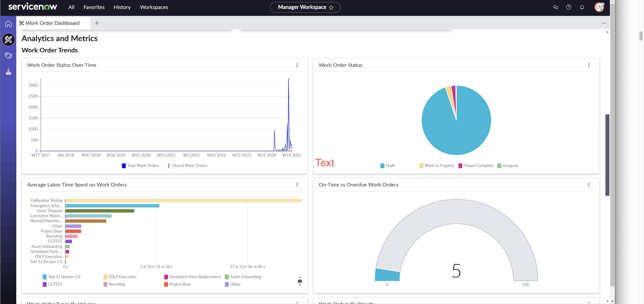Open the CM user profile avatar
This screenshot has width=644, height=304.
tap(599, 7)
